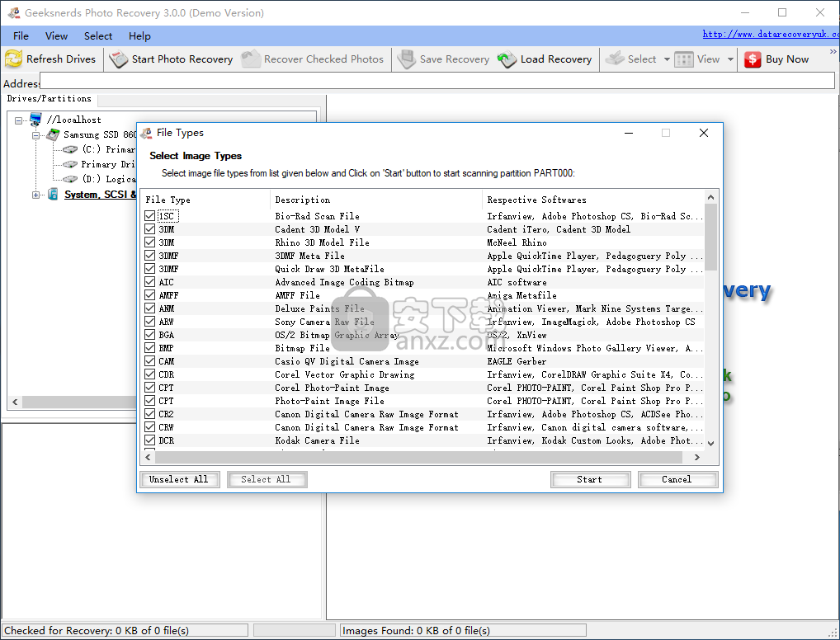Image resolution: width=840 pixels, height=640 pixels.
Task: Open the Select menu
Action: click(98, 36)
